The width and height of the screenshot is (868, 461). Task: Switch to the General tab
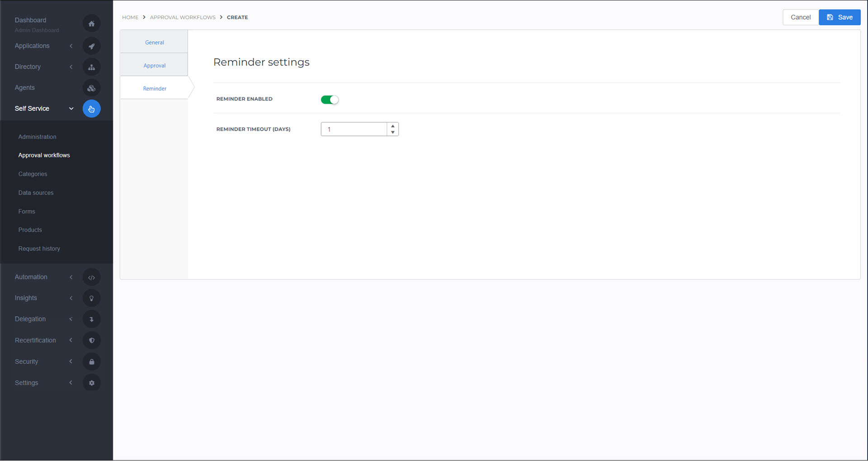154,42
